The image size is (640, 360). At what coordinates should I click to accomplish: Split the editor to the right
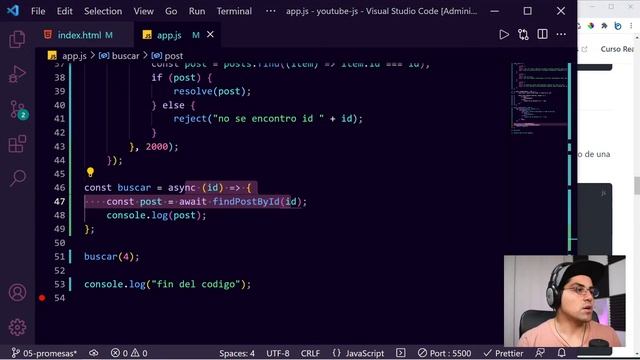click(542, 34)
